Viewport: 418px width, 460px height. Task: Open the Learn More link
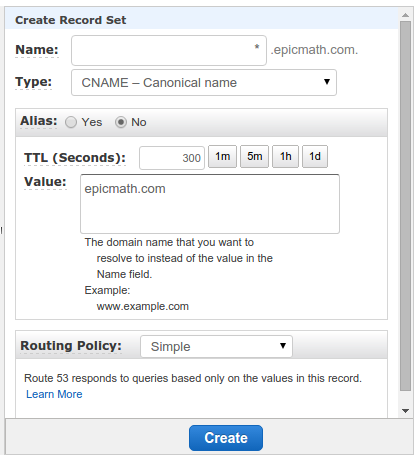[54, 394]
